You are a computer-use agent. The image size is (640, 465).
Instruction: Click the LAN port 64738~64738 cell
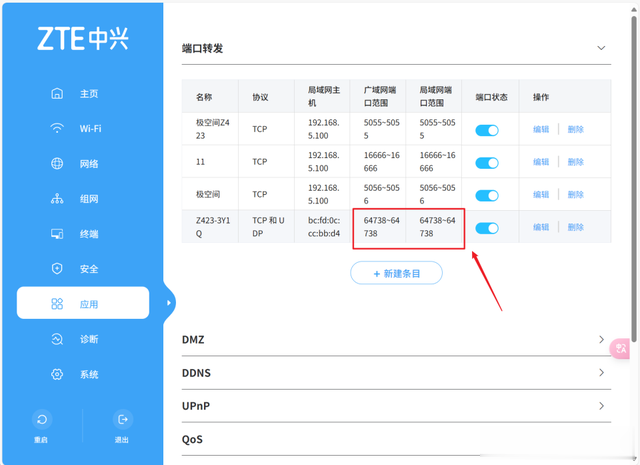click(434, 227)
